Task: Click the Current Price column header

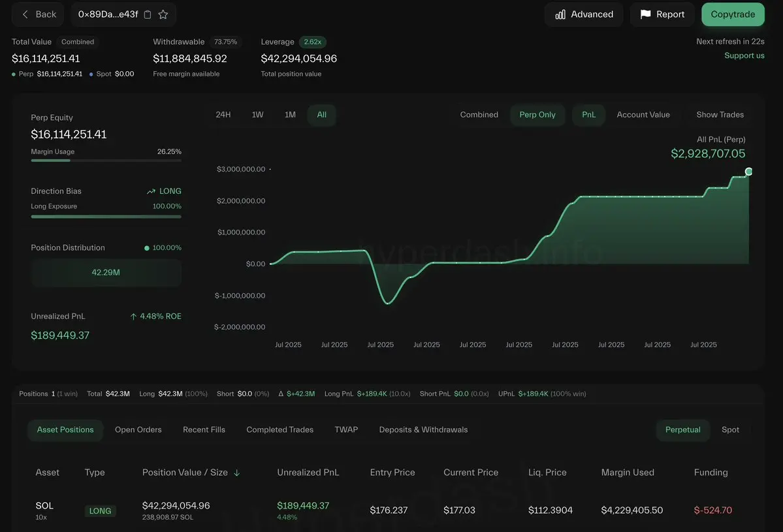Action: point(471,473)
